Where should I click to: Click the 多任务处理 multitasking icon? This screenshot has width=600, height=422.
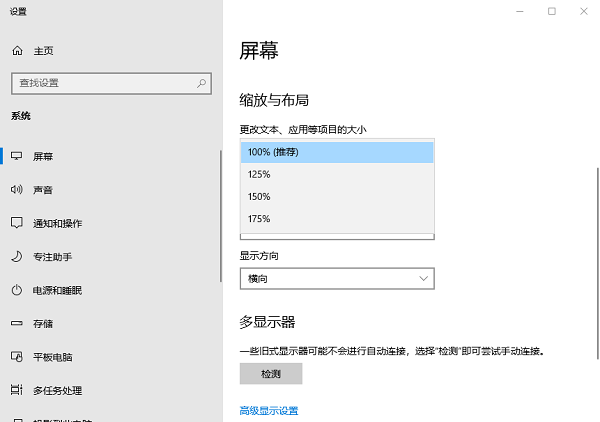[16, 390]
